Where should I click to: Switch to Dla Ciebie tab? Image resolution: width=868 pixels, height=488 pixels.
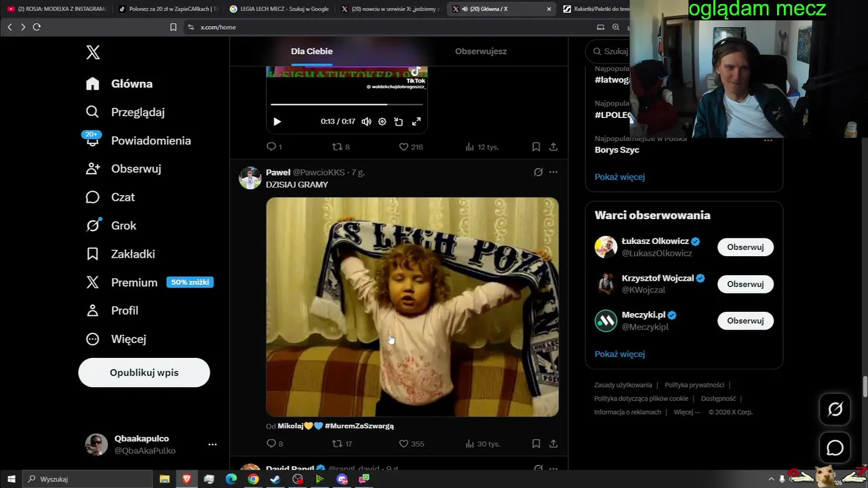pos(312,52)
